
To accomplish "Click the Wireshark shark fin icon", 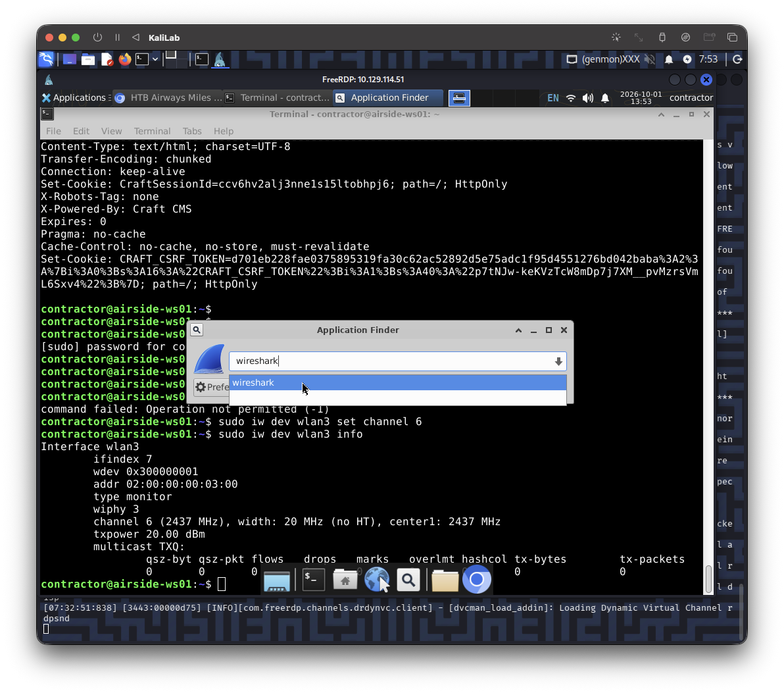I will (x=210, y=359).
